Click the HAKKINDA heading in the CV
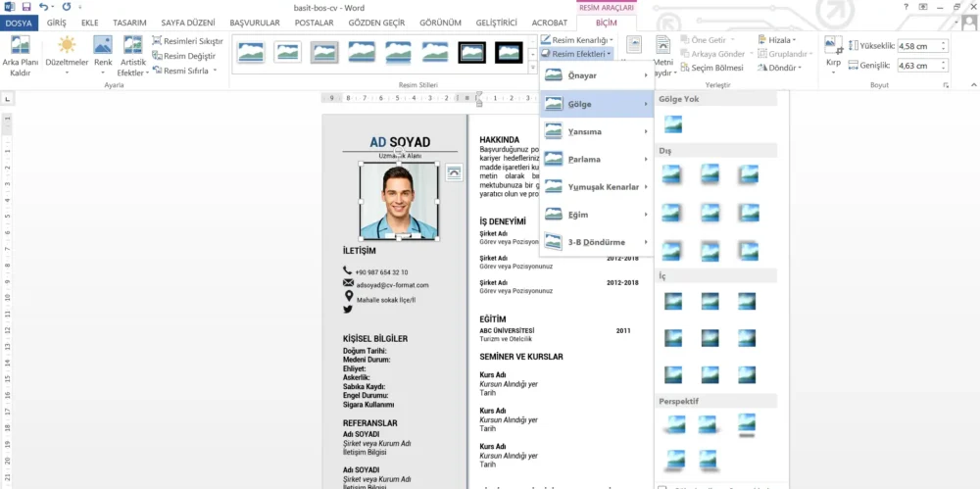The width and height of the screenshot is (980, 489). pyautogui.click(x=500, y=139)
